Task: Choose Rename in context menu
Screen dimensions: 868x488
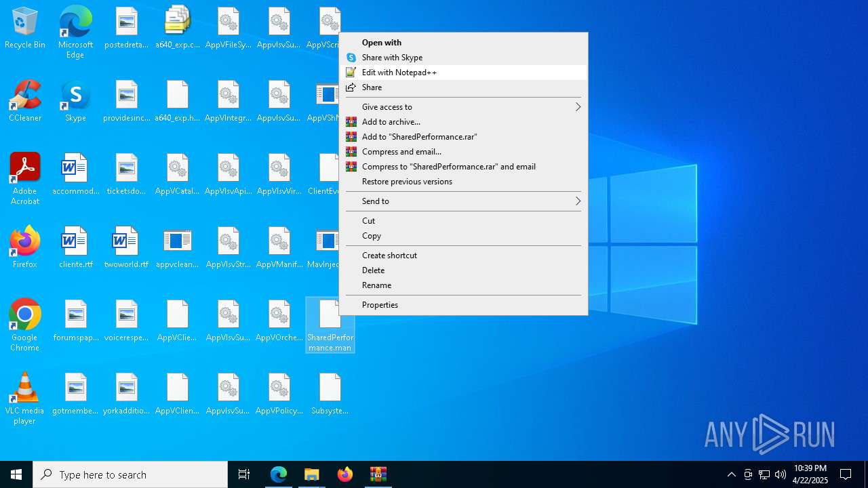Action: click(x=463, y=285)
